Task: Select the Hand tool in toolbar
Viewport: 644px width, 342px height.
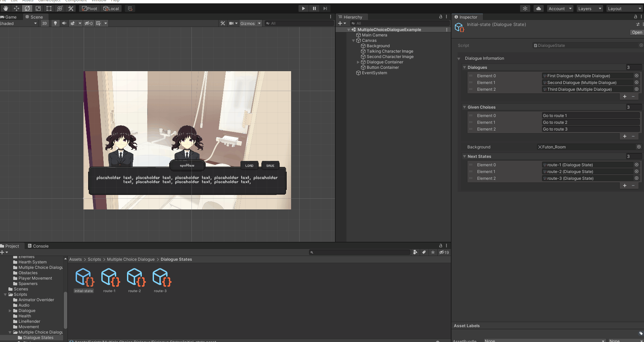Action: 6,8
